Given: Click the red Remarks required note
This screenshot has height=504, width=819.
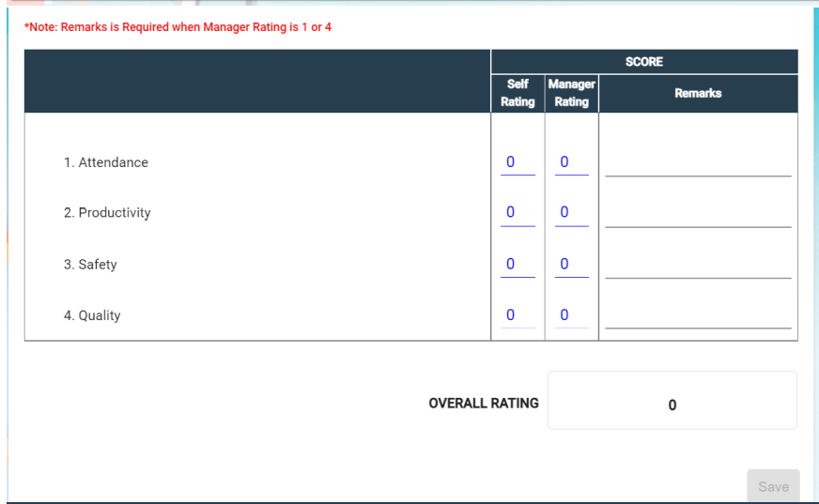Looking at the screenshot, I should pyautogui.click(x=178, y=27).
